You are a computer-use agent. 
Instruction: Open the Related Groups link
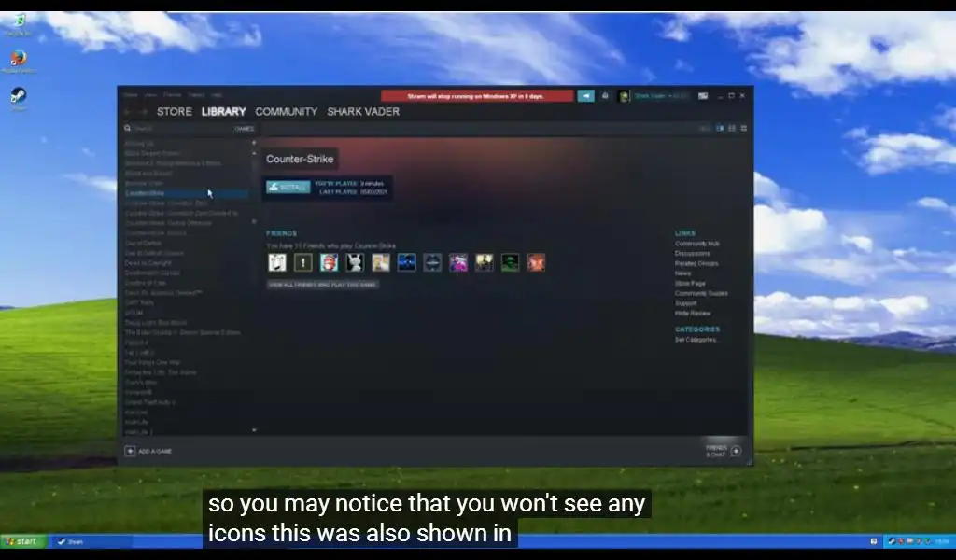pos(696,264)
